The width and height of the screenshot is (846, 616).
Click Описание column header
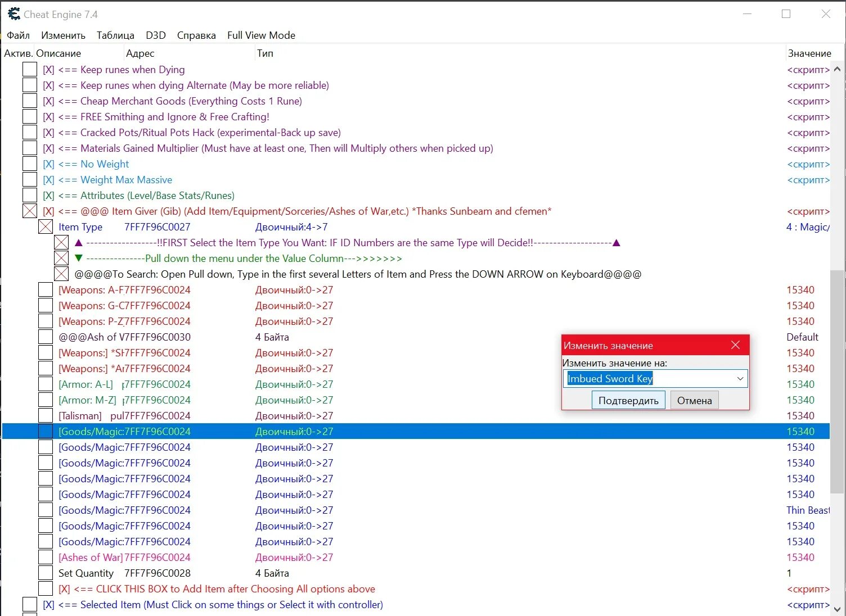[79, 53]
